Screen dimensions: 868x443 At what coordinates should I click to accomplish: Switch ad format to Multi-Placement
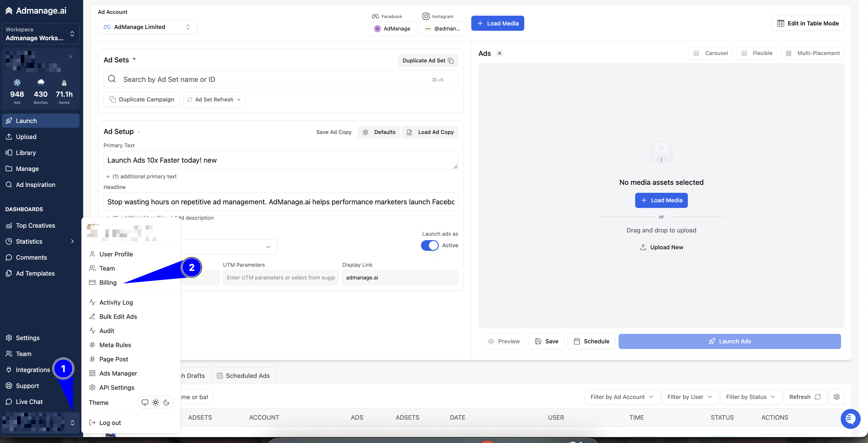tap(812, 53)
